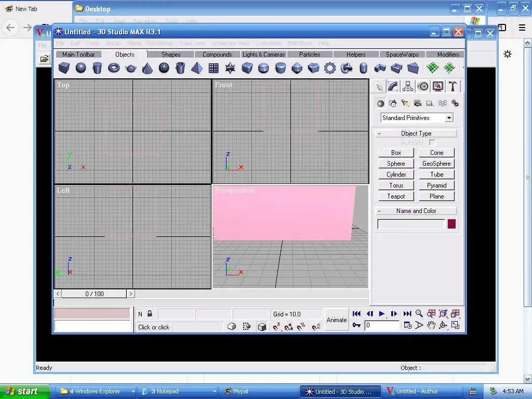Image resolution: width=532 pixels, height=399 pixels.
Task: Open the Standard Primitives dropdown
Action: (x=449, y=118)
